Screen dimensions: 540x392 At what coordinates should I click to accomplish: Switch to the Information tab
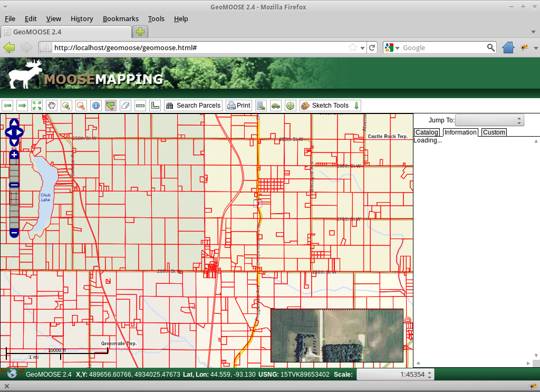point(460,132)
